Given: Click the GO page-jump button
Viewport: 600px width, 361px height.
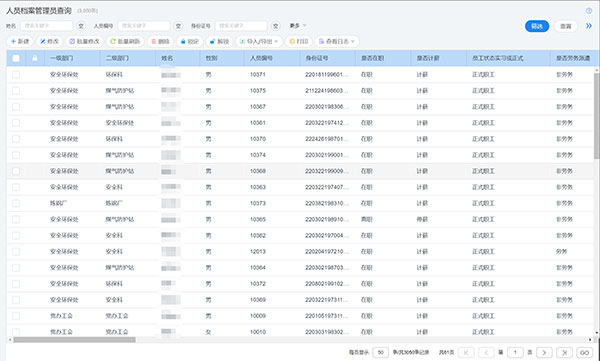Looking at the screenshot, I should [x=584, y=352].
